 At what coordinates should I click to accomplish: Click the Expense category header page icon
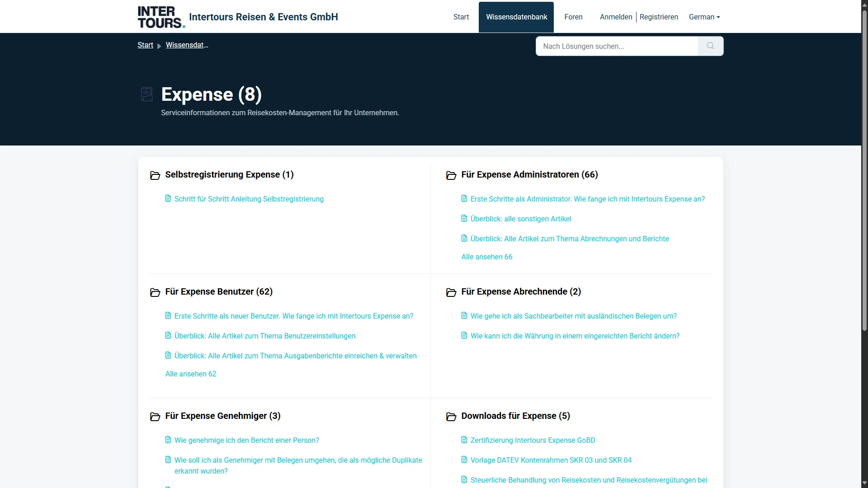coord(147,94)
